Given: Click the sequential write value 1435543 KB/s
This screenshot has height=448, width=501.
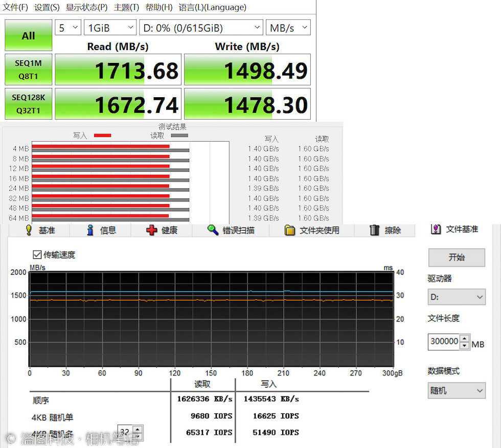Looking at the screenshot, I should click(x=271, y=399).
